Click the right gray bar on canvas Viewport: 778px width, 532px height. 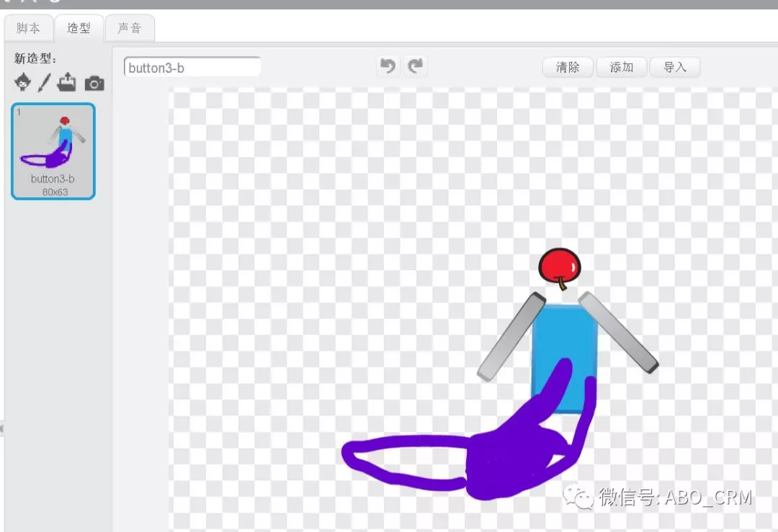click(x=619, y=332)
